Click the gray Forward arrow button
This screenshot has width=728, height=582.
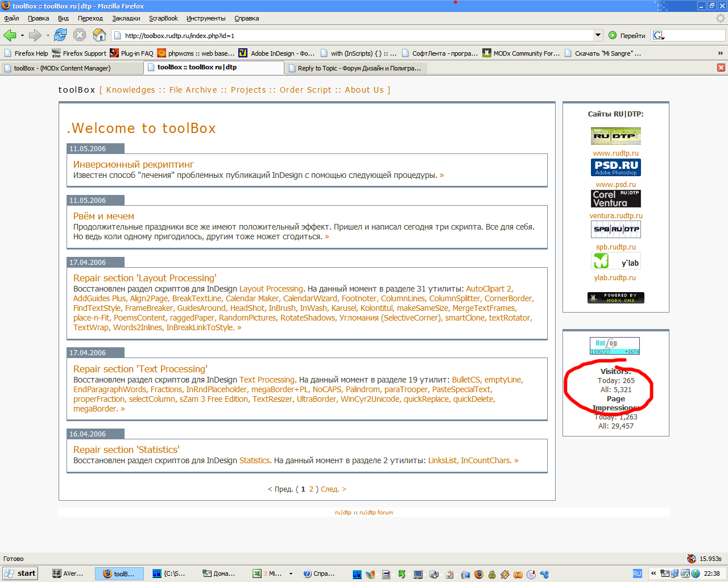tap(35, 35)
